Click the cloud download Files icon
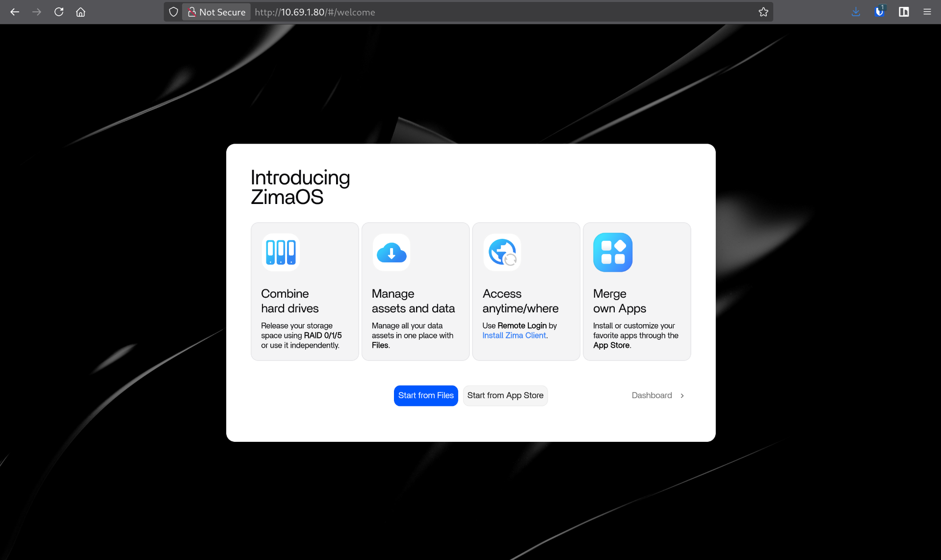This screenshot has height=560, width=941. click(x=392, y=252)
